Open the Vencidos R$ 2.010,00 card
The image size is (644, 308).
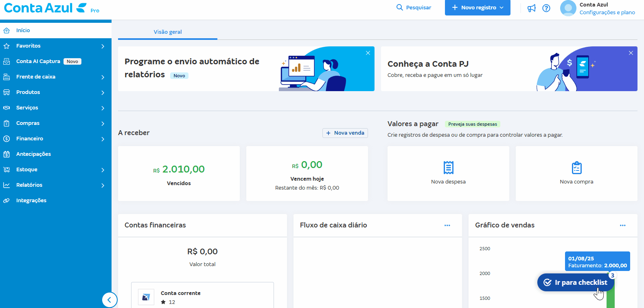(179, 174)
